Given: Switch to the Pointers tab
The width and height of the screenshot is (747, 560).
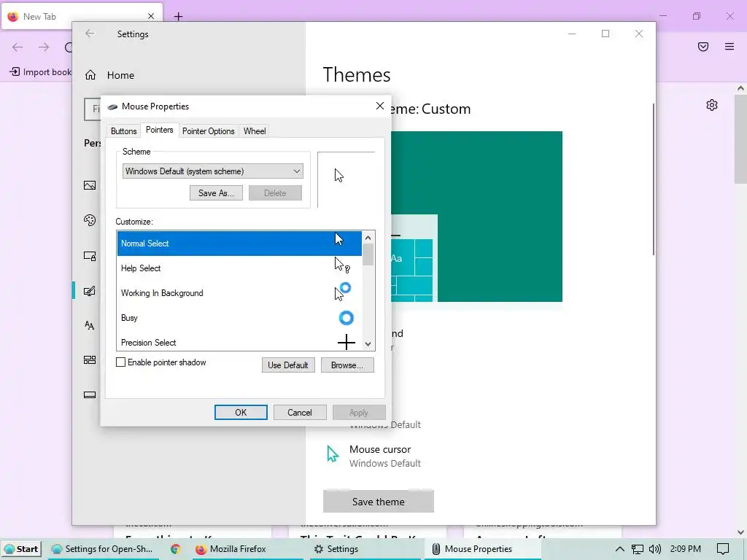Looking at the screenshot, I should [x=159, y=130].
